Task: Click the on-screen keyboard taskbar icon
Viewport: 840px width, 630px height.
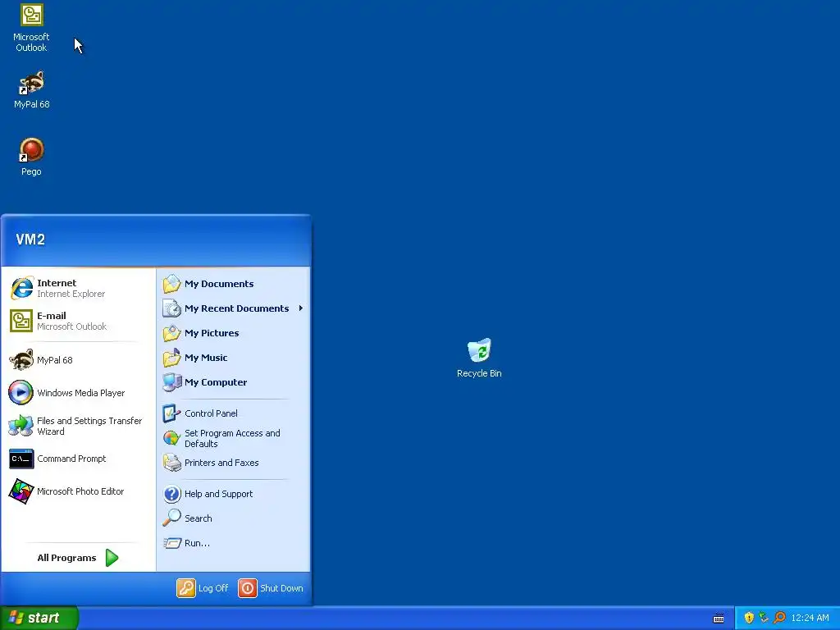Action: (x=719, y=619)
